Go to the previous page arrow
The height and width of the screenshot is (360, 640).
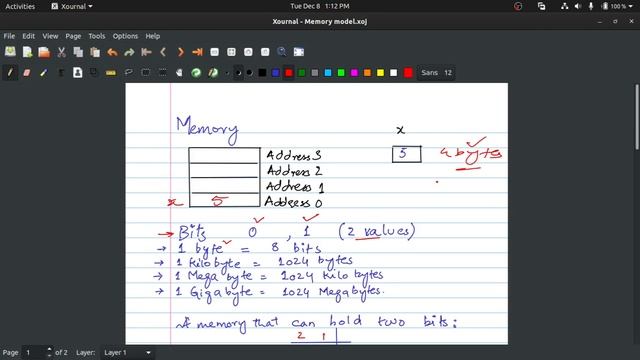click(x=163, y=52)
